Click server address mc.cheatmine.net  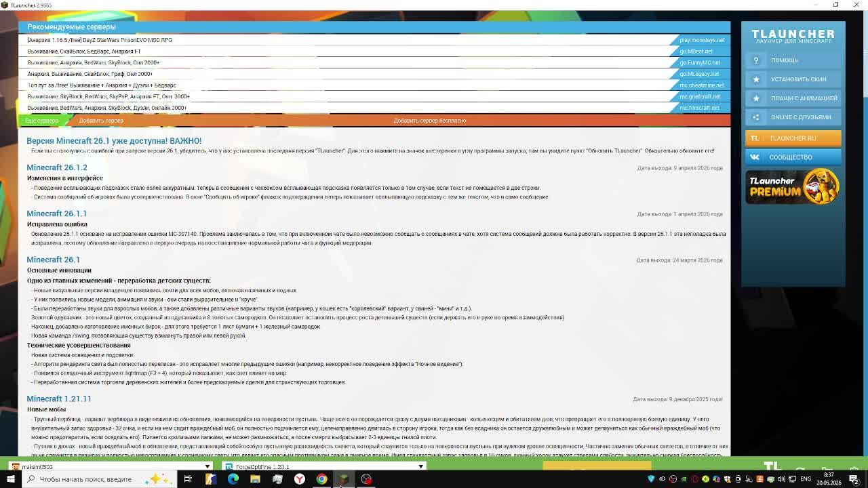point(702,85)
